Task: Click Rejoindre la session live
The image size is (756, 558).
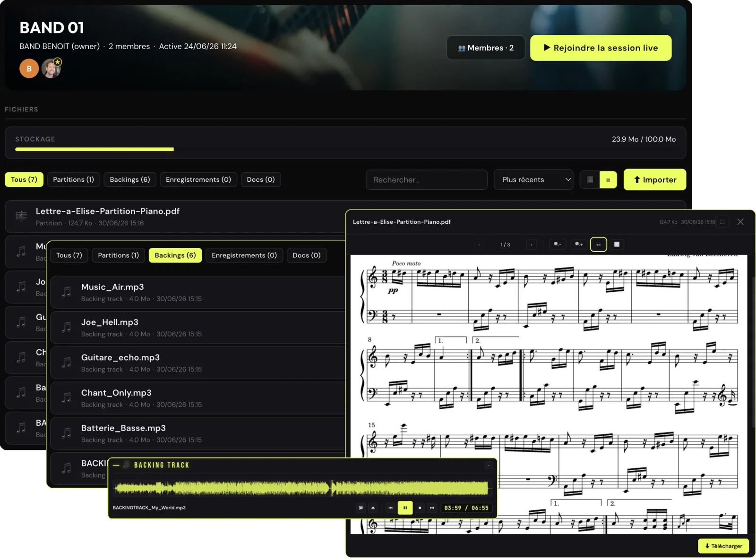Action: 601,48
